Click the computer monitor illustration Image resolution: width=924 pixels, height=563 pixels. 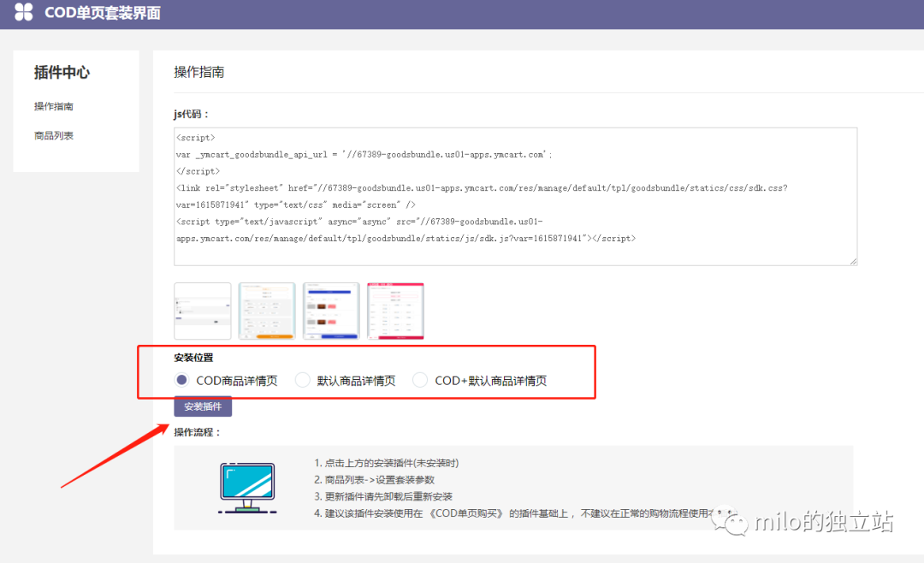click(x=247, y=488)
